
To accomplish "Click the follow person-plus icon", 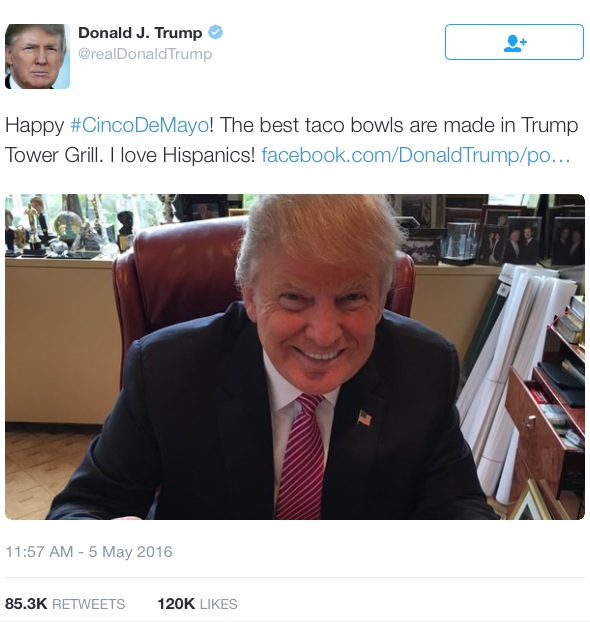I will (x=515, y=43).
